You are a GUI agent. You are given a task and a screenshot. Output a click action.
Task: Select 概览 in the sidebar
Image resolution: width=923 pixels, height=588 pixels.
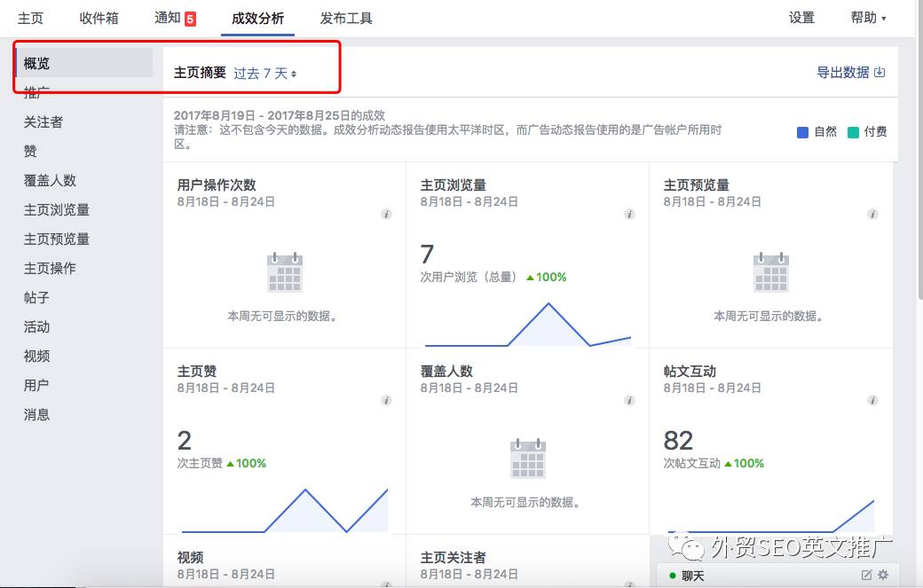pyautogui.click(x=84, y=63)
